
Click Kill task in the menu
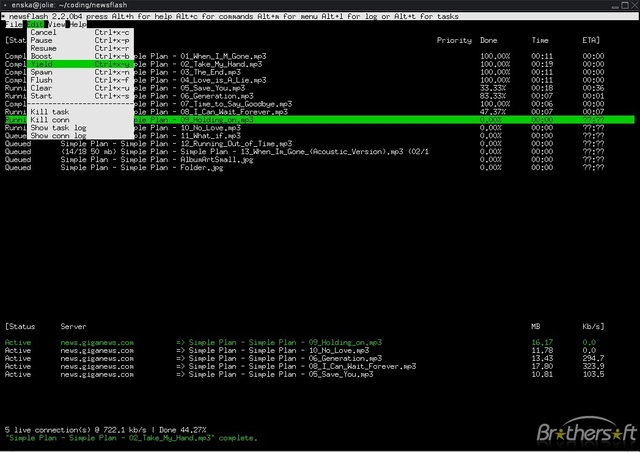point(80,112)
